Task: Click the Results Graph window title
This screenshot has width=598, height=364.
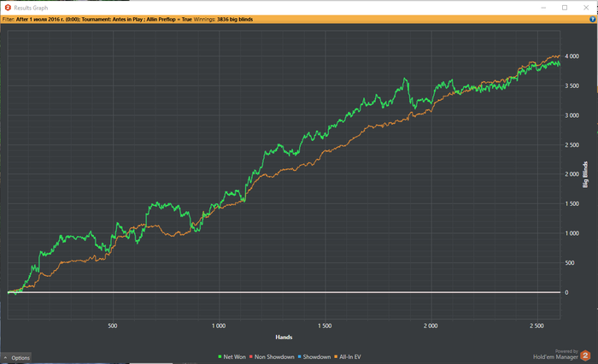Action: pyautogui.click(x=31, y=8)
